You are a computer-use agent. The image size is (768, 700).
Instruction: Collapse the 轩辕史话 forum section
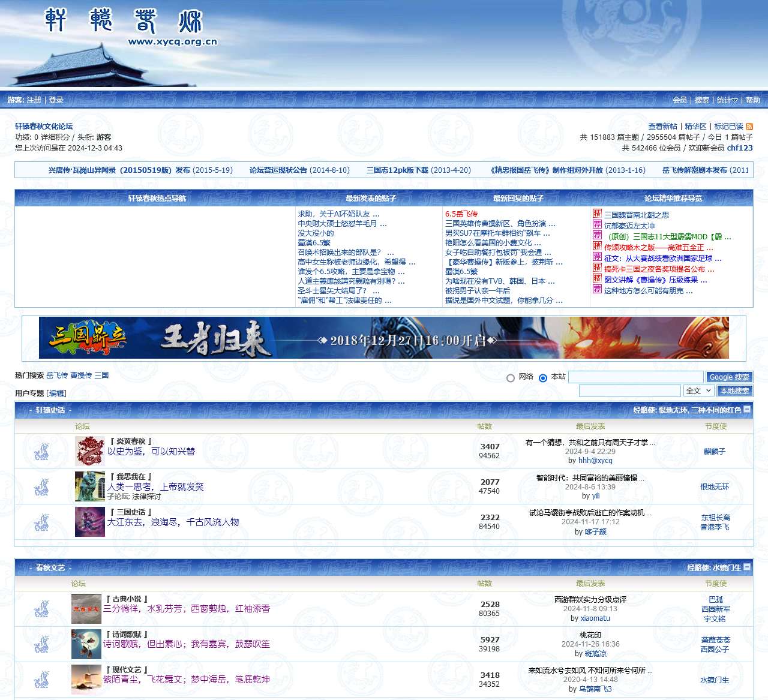747,409
